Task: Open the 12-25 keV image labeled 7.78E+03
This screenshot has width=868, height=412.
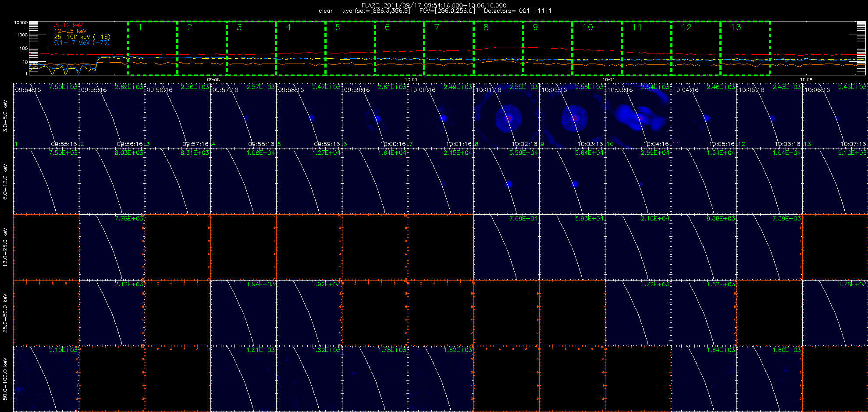Action: click(112, 247)
